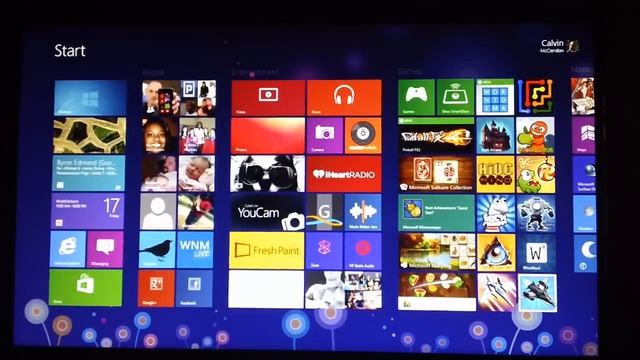Open the orange vinyl record tile
Image resolution: width=640 pixels, height=360 pixels.
pos(363,136)
